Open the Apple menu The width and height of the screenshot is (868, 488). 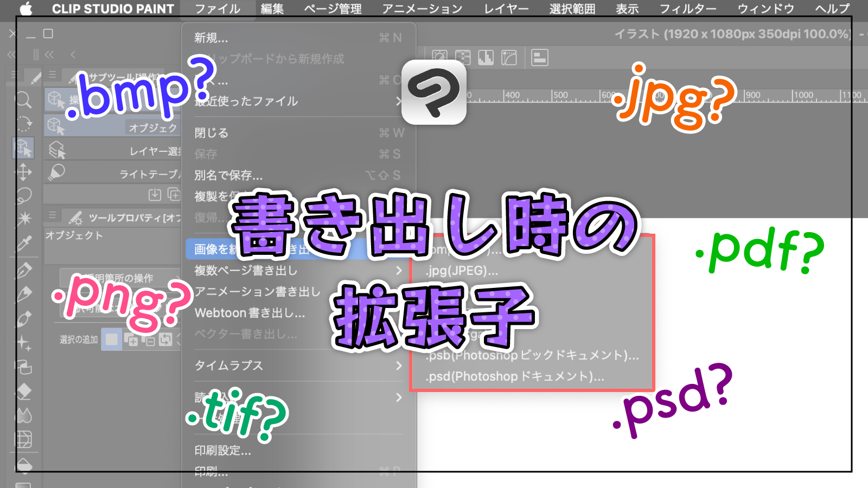click(26, 9)
